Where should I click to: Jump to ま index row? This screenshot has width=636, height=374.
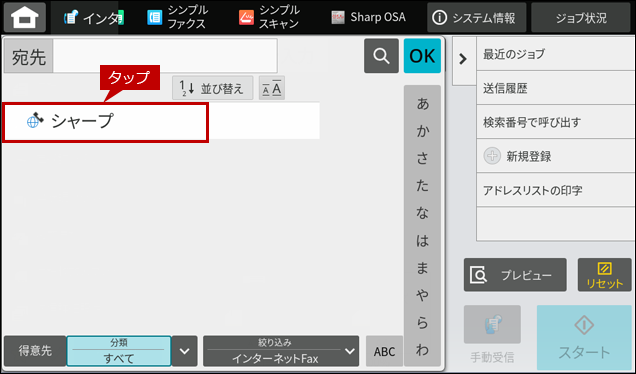click(x=422, y=267)
